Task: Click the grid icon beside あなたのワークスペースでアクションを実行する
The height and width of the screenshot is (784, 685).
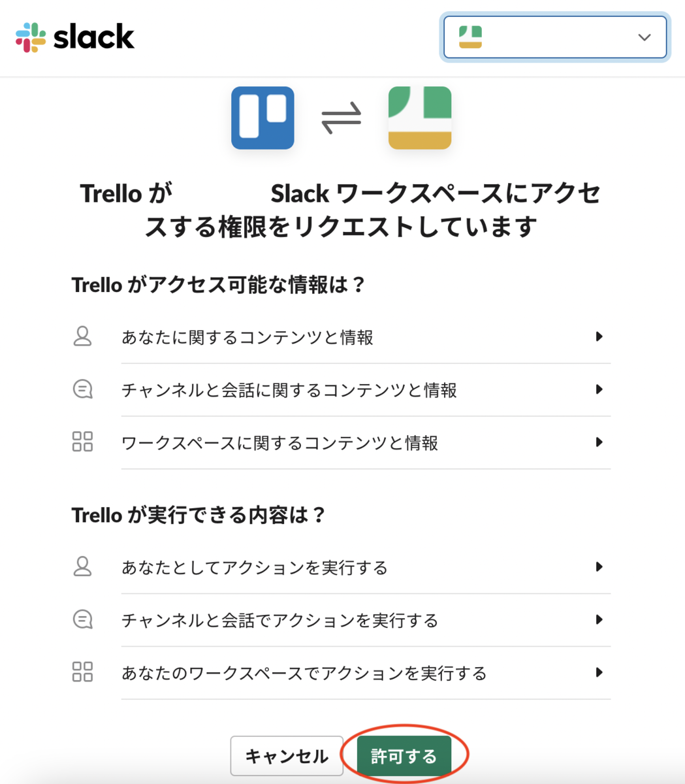Action: coord(82,672)
